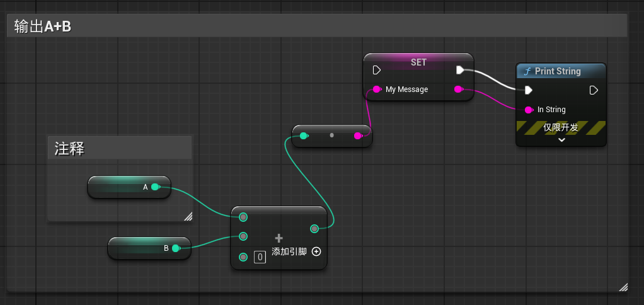Expand the Print String node advanced options
Viewport: 644px width, 305px height.
point(561,140)
